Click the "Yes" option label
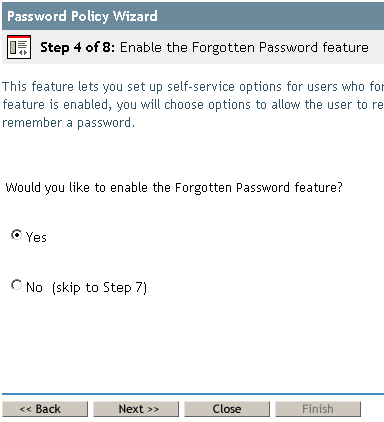Image resolution: width=384 pixels, height=422 pixels. (x=36, y=237)
